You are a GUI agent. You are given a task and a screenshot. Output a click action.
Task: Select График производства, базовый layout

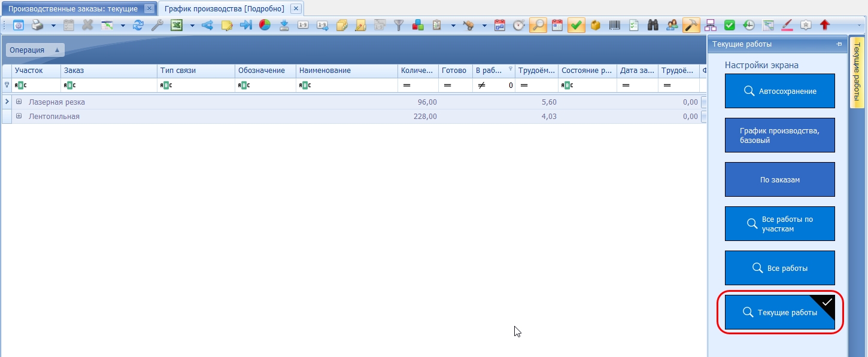pyautogui.click(x=779, y=135)
